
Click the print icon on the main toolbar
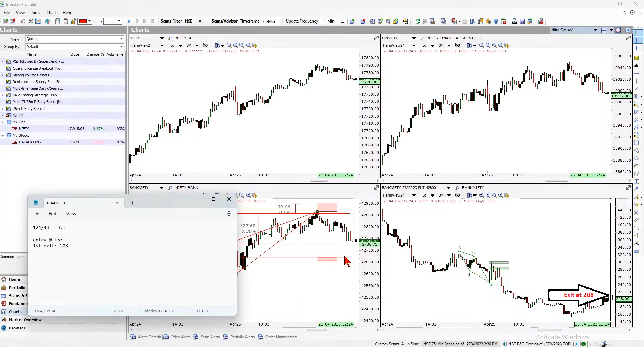pos(515,21)
